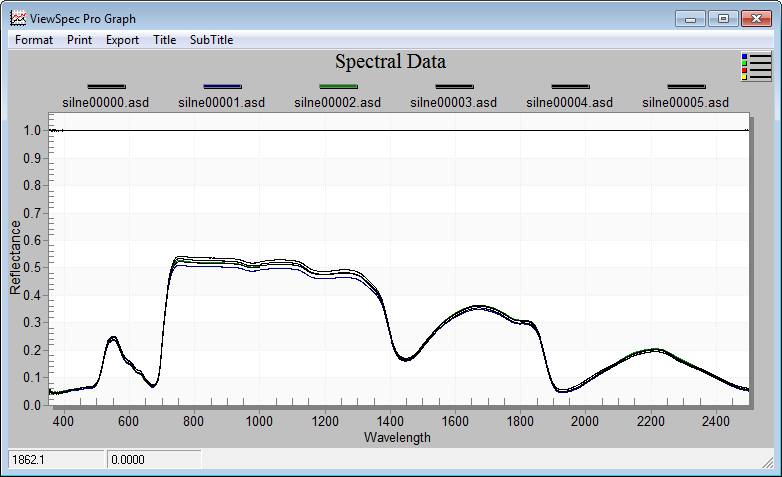Click the green silne00002.asd legend line

click(338, 86)
